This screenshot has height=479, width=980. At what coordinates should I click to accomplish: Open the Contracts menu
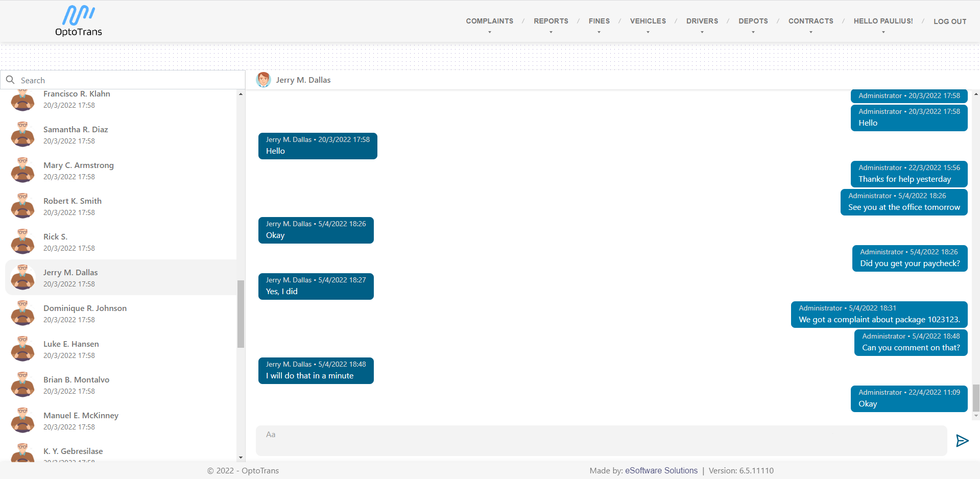pos(810,21)
